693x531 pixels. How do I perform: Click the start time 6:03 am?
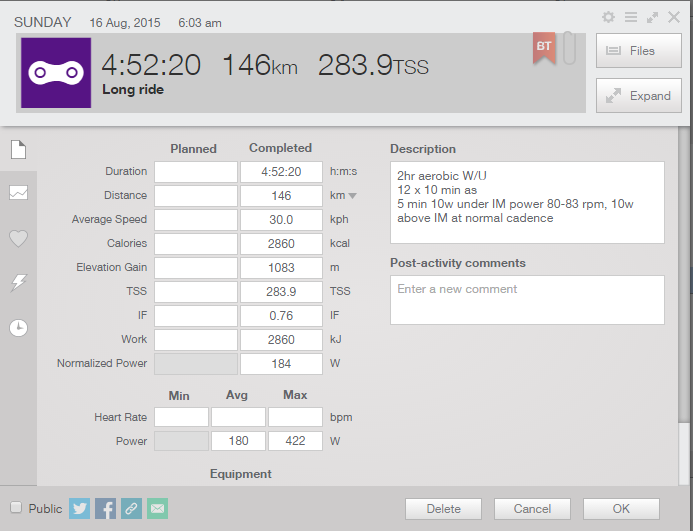(x=200, y=23)
